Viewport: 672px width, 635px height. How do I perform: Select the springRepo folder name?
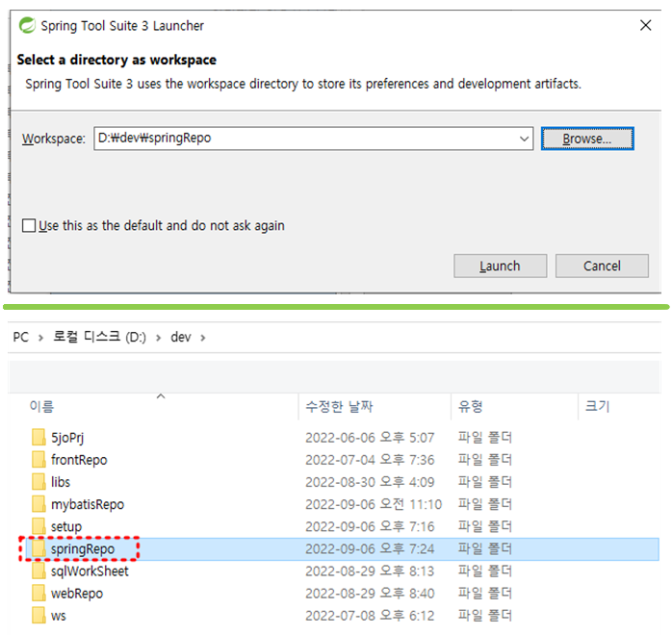(83, 549)
